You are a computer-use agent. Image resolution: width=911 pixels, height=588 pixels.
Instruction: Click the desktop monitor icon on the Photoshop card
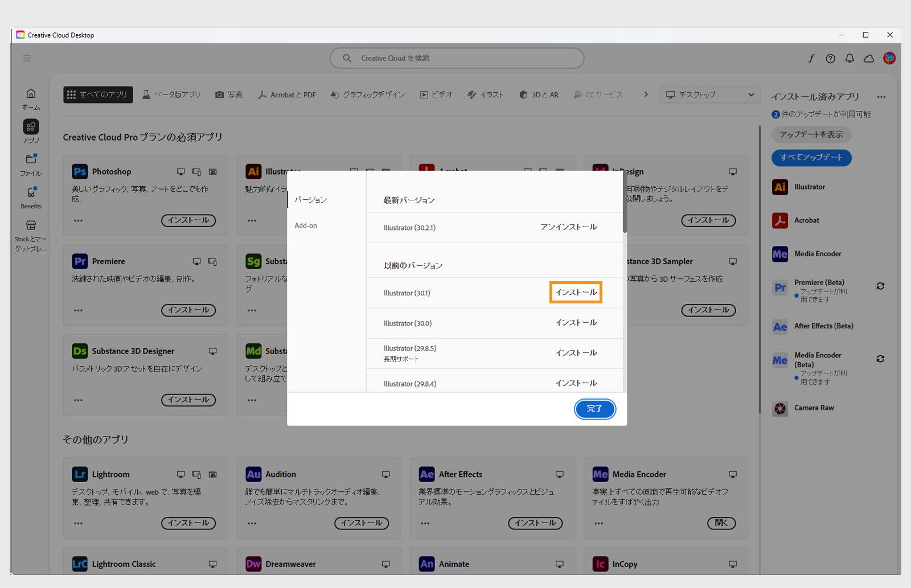pyautogui.click(x=180, y=171)
